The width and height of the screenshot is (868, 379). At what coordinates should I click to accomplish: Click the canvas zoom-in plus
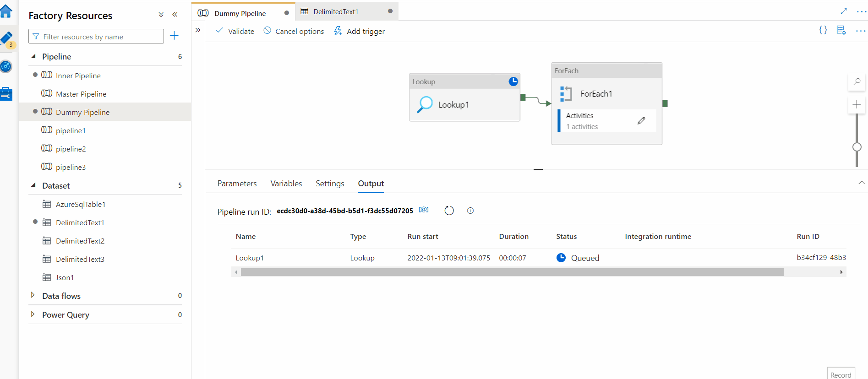click(x=857, y=104)
